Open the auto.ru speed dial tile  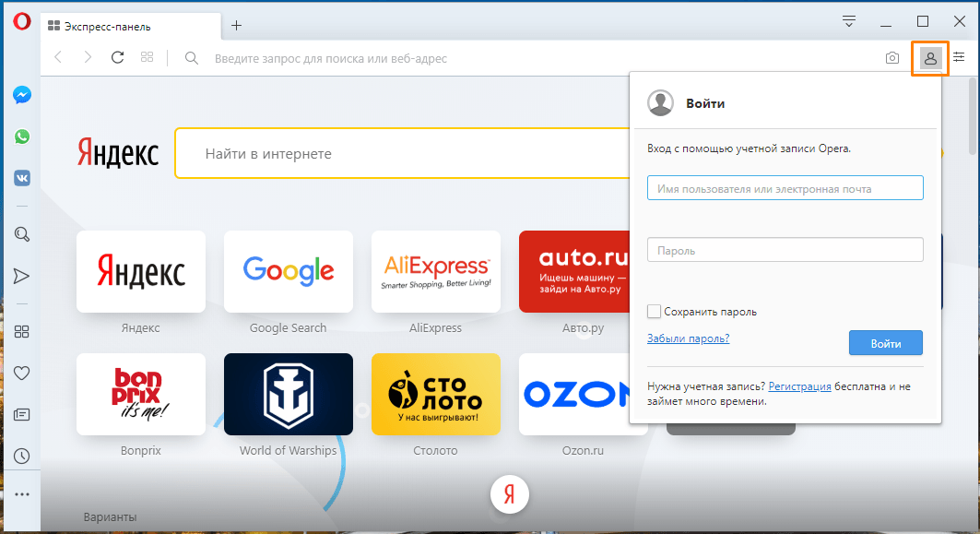click(574, 272)
